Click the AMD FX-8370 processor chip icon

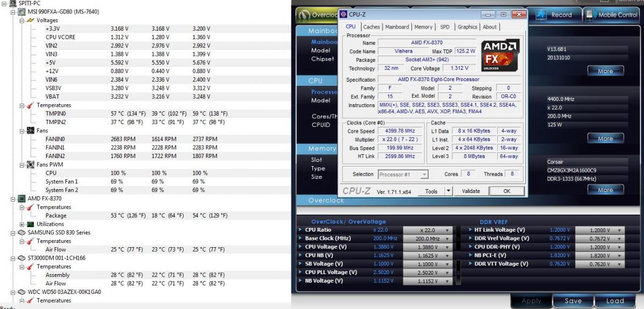(22, 198)
